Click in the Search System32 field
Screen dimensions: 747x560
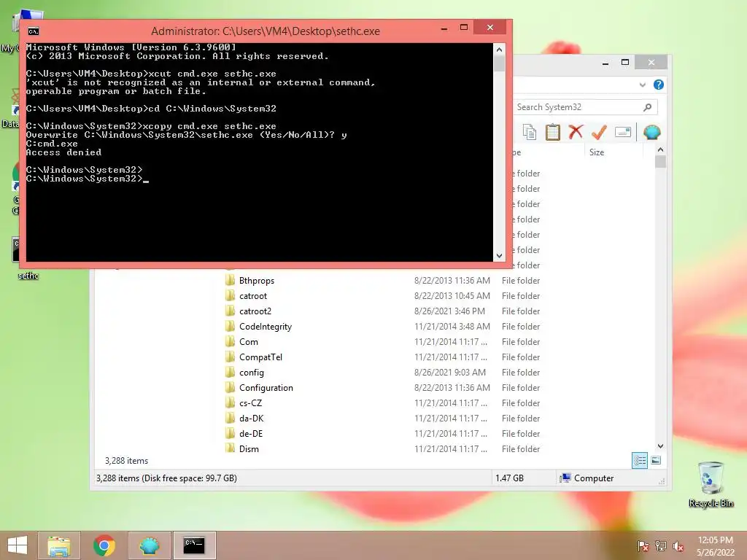tap(585, 107)
